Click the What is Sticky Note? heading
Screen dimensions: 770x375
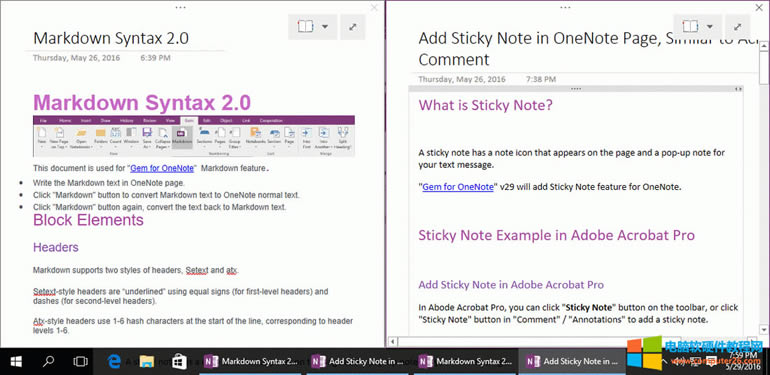(486, 105)
